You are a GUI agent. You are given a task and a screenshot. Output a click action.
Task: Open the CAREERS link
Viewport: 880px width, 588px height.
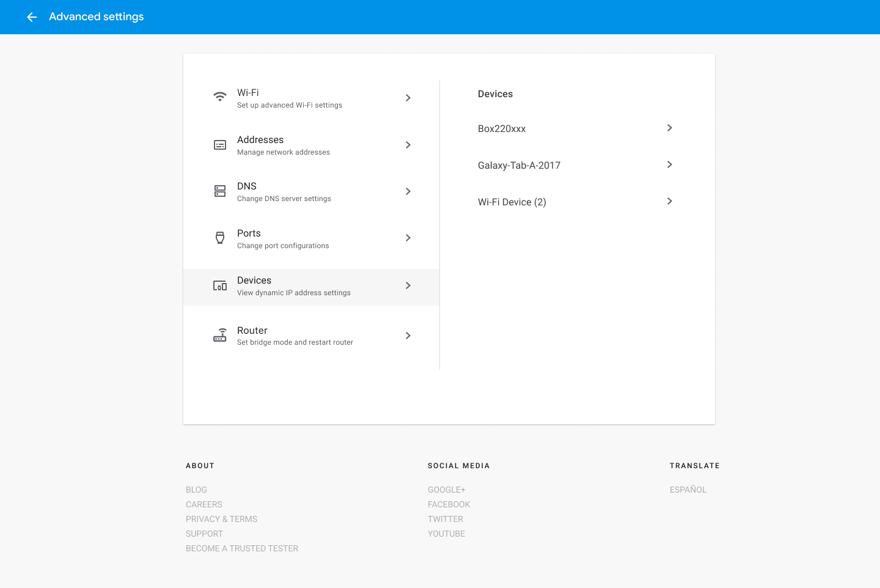[204, 504]
